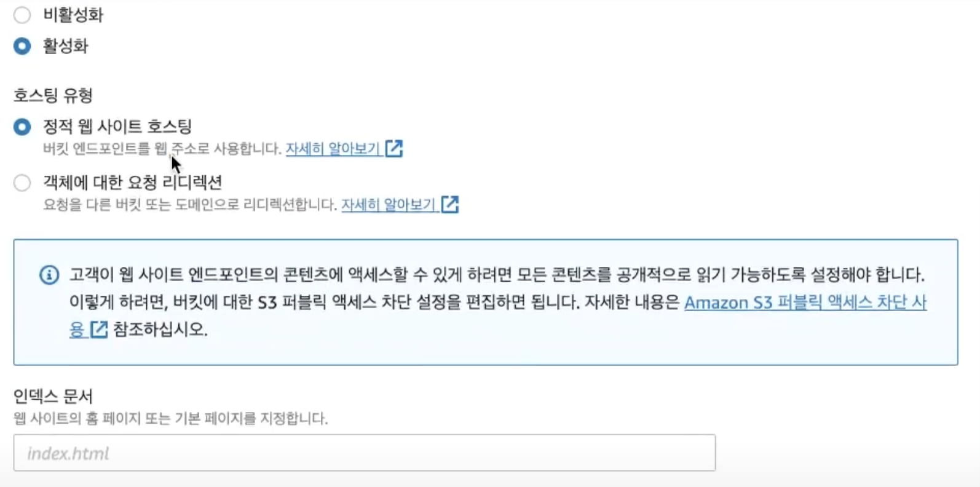Click the 객체에 대한 요청 리디렉션 label text
Viewport: 980px width, 487px height.
(x=132, y=183)
